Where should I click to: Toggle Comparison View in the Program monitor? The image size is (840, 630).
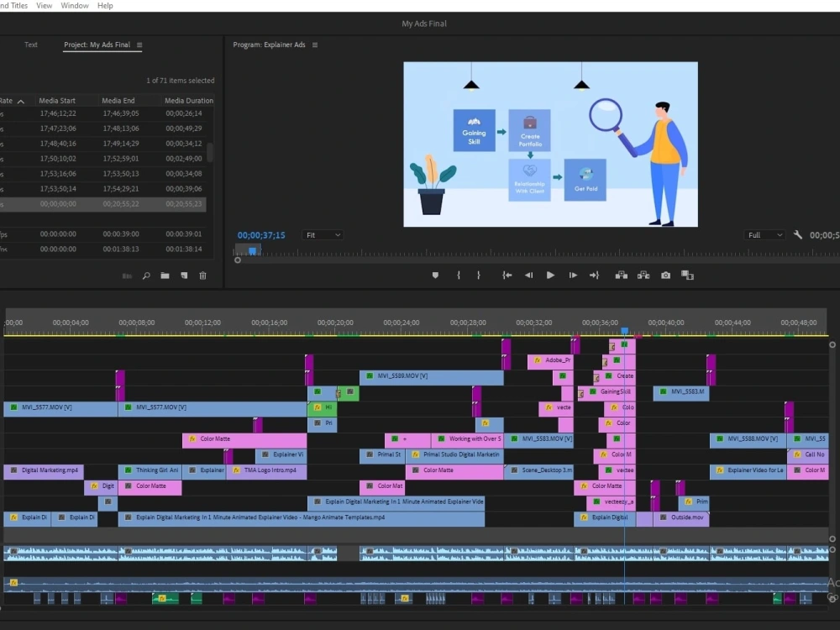point(689,275)
